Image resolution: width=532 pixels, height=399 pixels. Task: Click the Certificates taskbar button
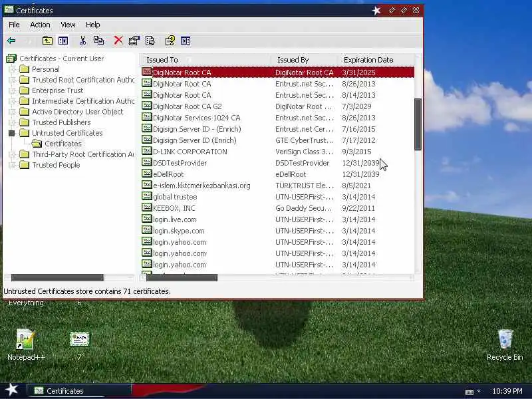click(x=79, y=391)
